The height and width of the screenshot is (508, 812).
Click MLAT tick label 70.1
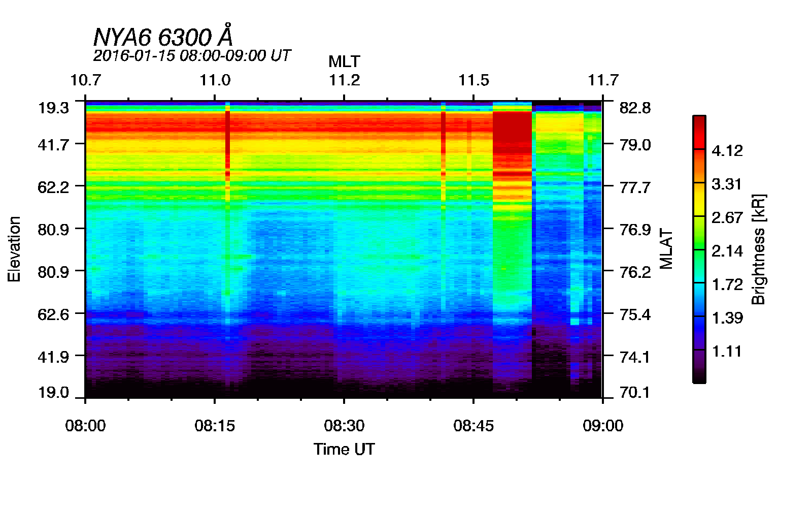(x=635, y=392)
